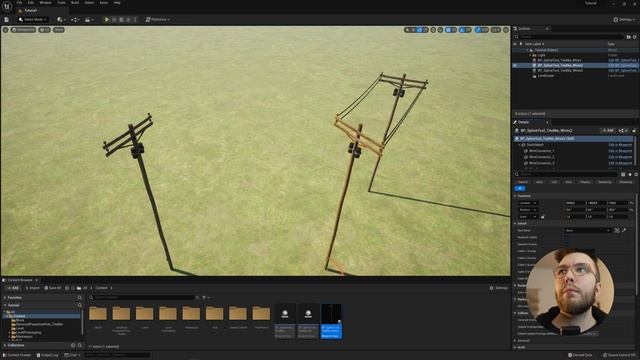640x360 pixels.
Task: Select the General filter tab in Details
Action: point(523,182)
